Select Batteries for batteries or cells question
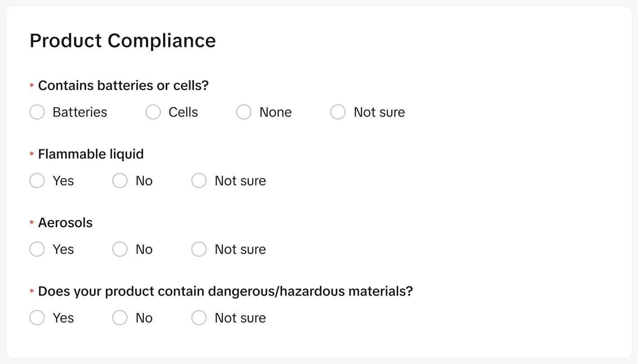This screenshot has height=364, width=638. tap(37, 112)
